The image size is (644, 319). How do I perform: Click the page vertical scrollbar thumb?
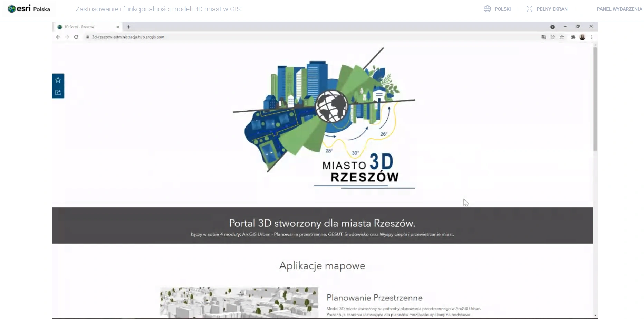(x=595, y=98)
